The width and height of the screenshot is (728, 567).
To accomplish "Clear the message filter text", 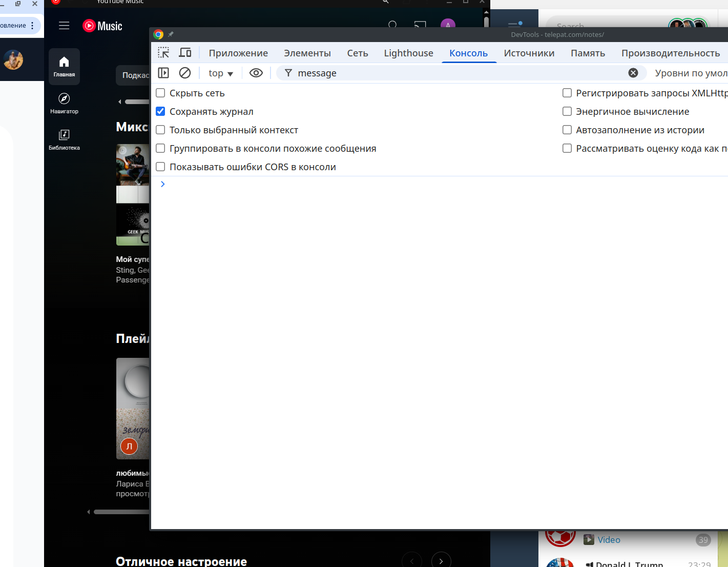I will 633,73.
